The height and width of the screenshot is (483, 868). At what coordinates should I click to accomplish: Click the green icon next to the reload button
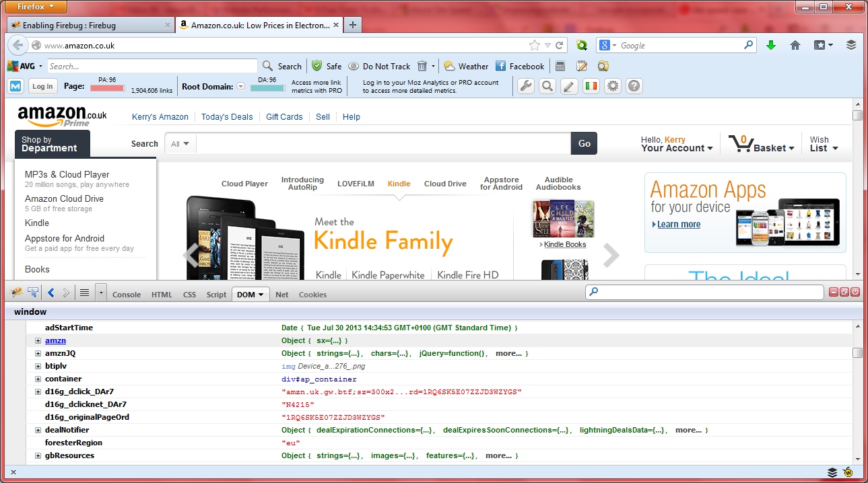tap(581, 45)
